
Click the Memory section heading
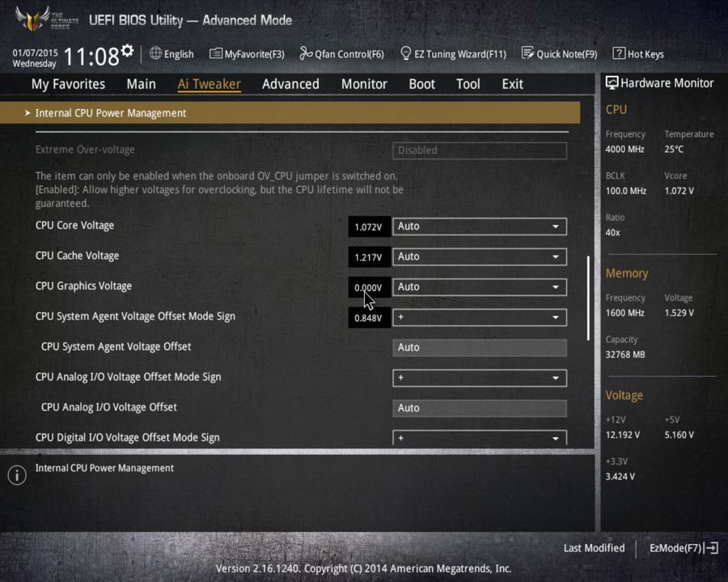point(627,273)
